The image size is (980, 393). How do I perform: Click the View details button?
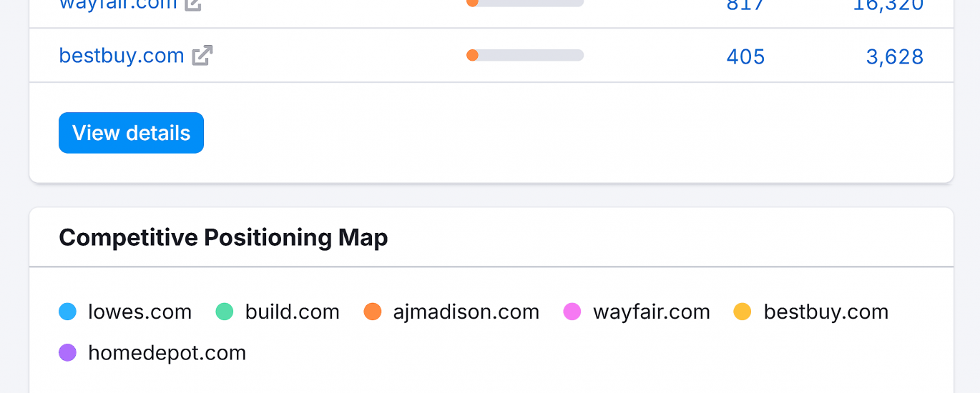(131, 133)
